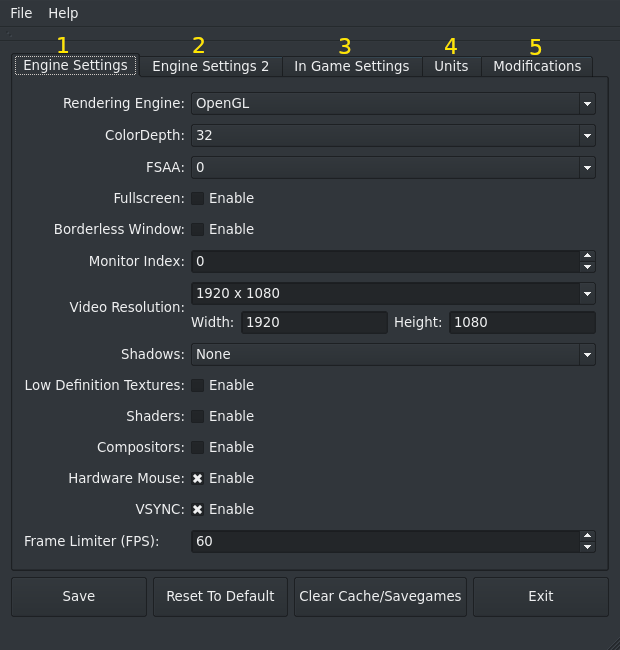620x650 pixels.
Task: Uncheck the Hardware Mouse option
Action: [198, 478]
